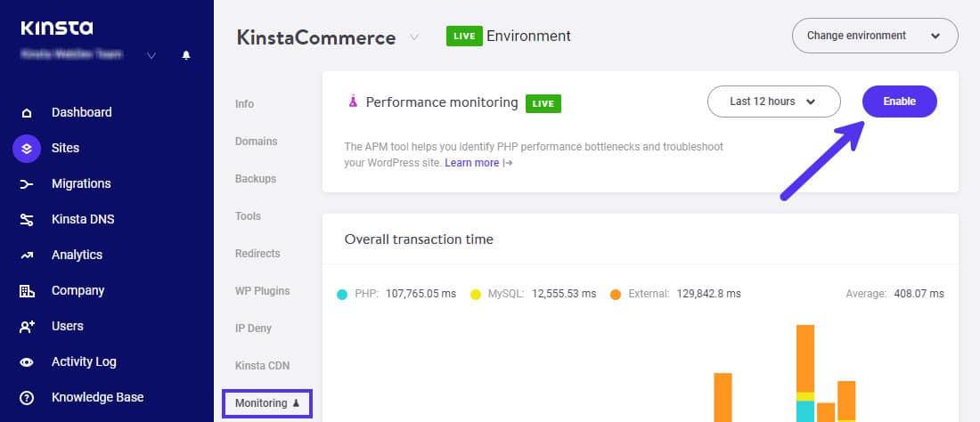
Task: Go to the WP Plugins tab
Action: (x=262, y=291)
